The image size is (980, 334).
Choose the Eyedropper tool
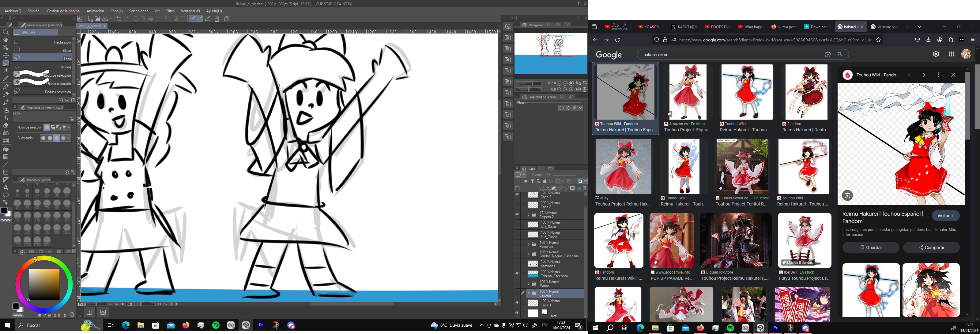pos(6,79)
